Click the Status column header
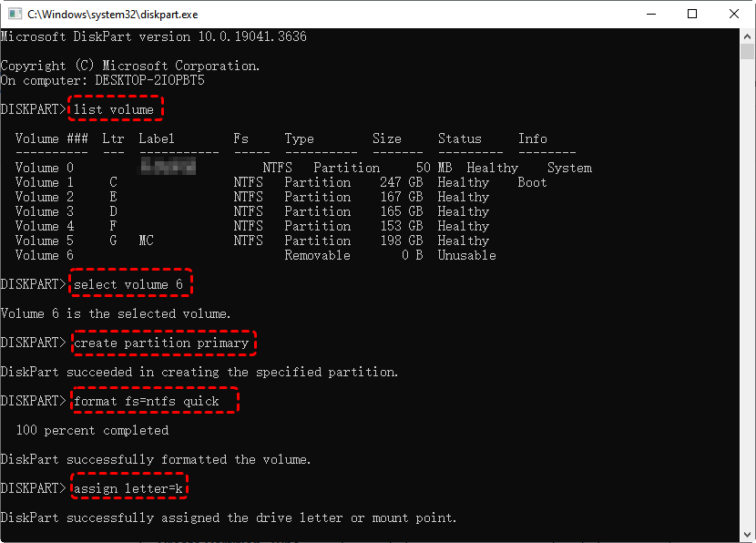756x543 pixels. (459, 138)
